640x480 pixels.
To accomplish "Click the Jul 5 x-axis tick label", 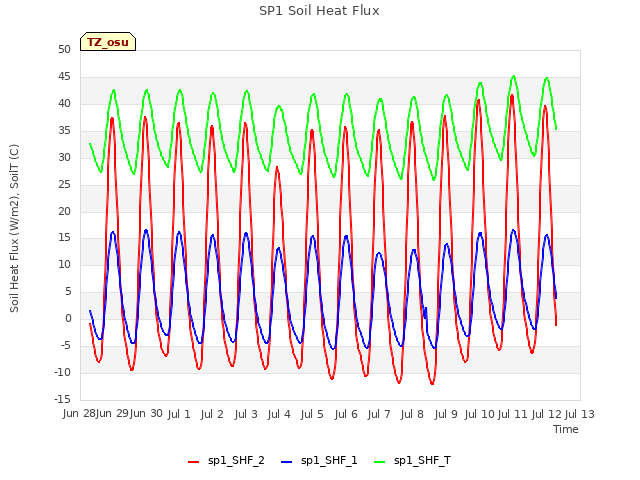I will (312, 414).
